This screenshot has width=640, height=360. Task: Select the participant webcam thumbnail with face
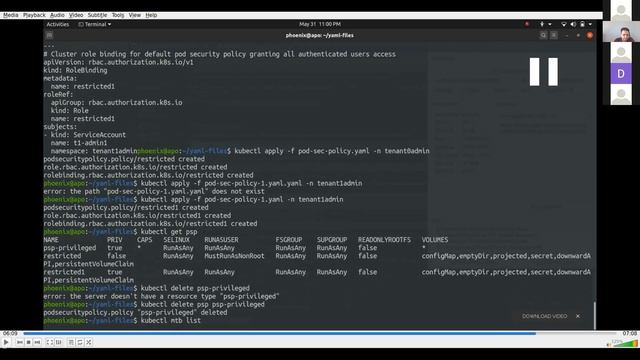(621, 31)
